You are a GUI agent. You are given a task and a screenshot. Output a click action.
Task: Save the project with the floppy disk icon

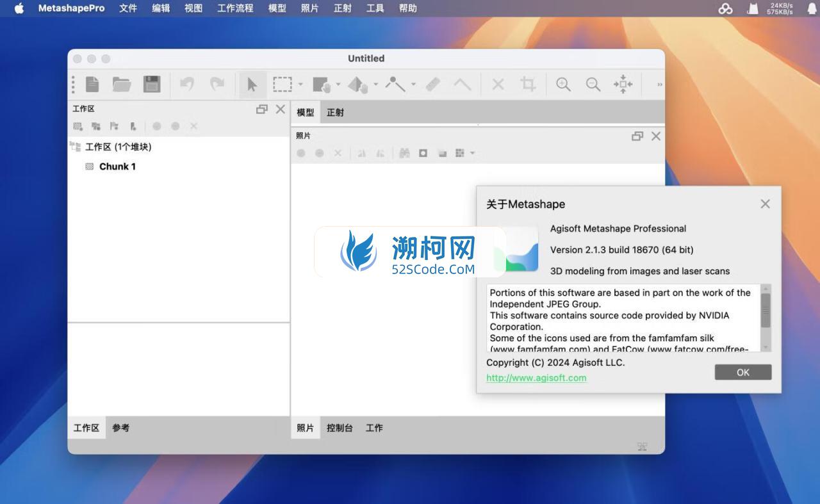pos(152,84)
